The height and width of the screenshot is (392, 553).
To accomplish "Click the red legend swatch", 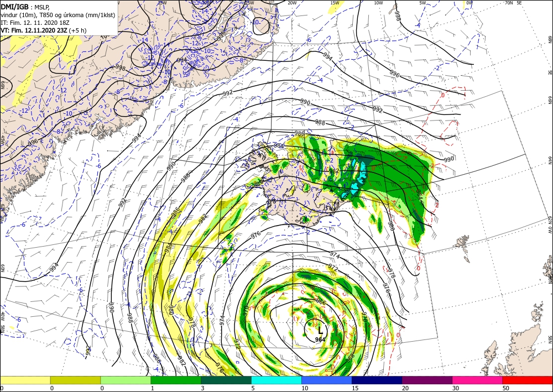I will click(x=528, y=380).
